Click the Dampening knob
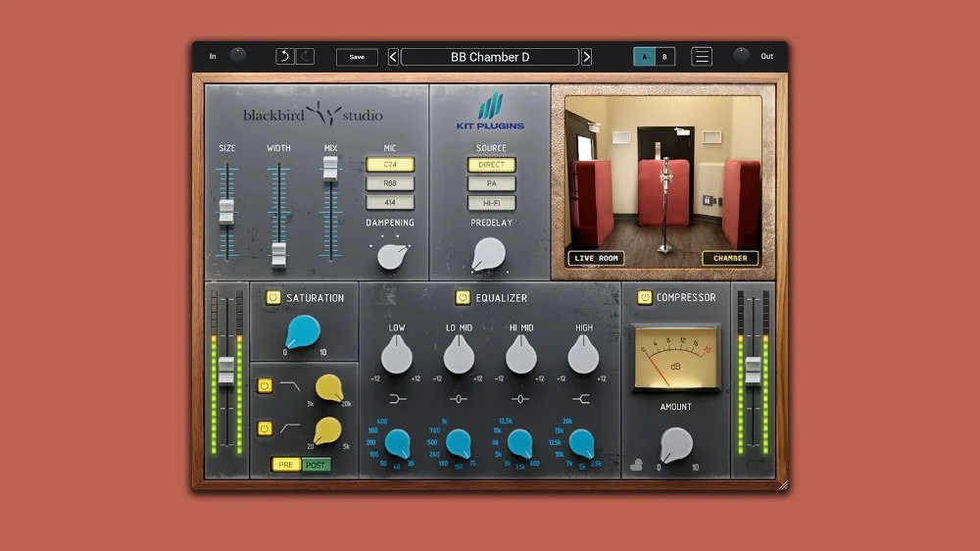This screenshot has height=551, width=980. [x=392, y=257]
